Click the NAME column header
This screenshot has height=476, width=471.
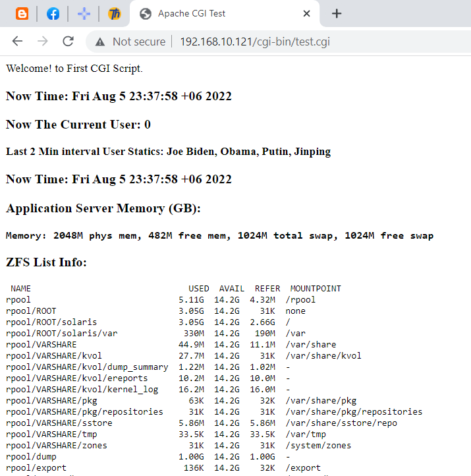coord(20,288)
